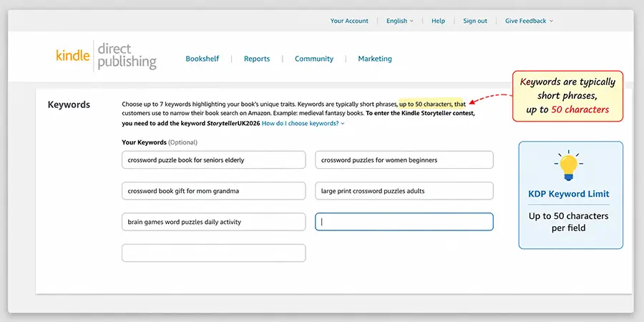Go to the Bookshelf tab
Screen dimensions: 644x322
click(x=202, y=59)
